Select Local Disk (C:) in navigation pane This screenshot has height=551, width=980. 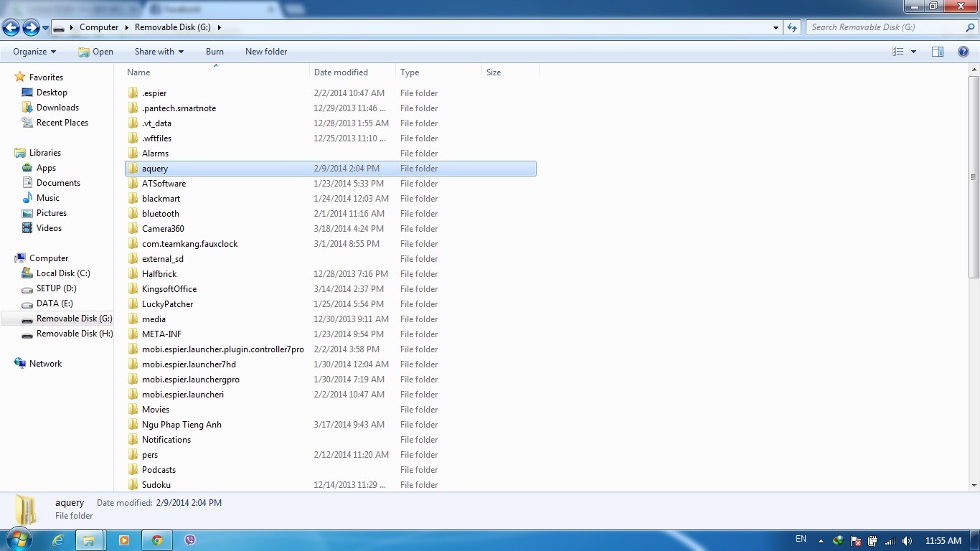pos(63,273)
